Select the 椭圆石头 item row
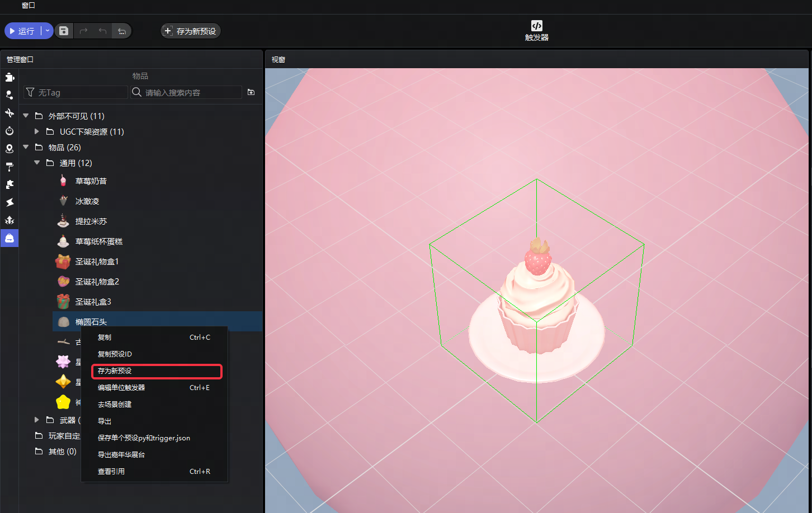This screenshot has height=513, width=812. [158, 321]
